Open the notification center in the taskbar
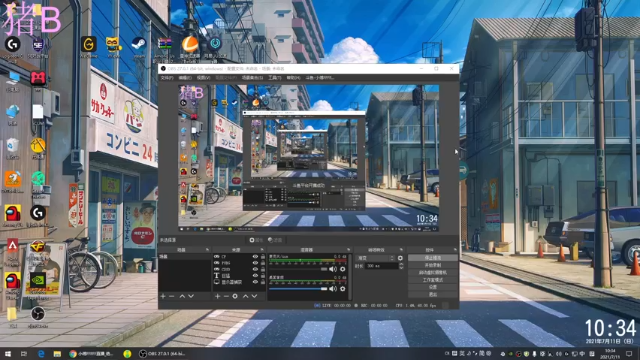 (x=629, y=354)
